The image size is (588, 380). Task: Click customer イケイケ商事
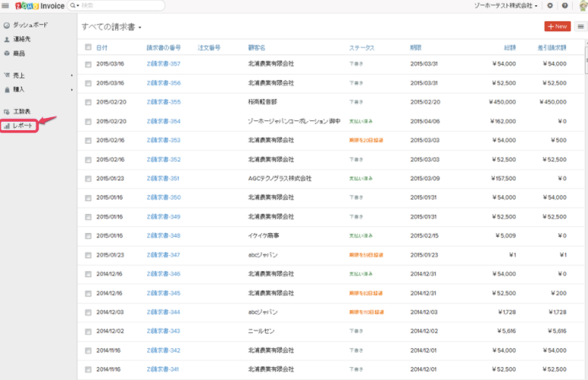(264, 236)
